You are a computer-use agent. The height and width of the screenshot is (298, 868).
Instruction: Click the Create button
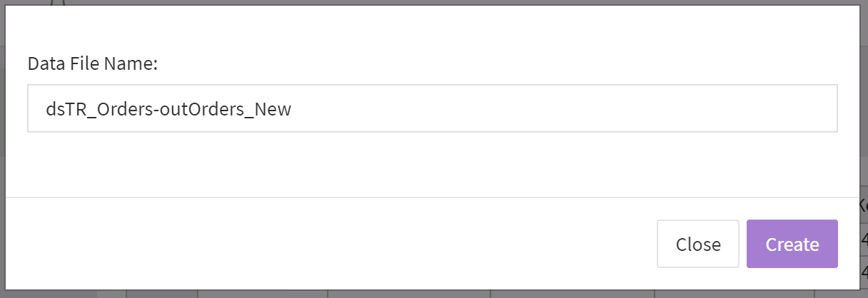coord(792,244)
